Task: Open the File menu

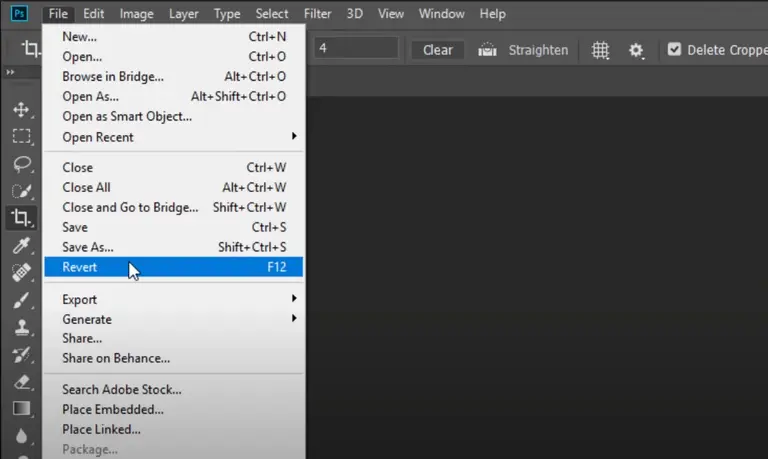Action: (x=58, y=14)
